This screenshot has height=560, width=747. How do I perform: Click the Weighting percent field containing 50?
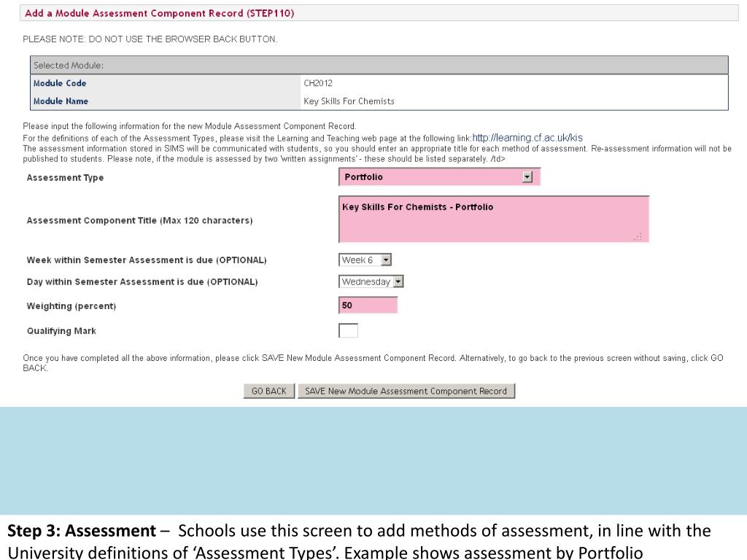[x=368, y=306]
